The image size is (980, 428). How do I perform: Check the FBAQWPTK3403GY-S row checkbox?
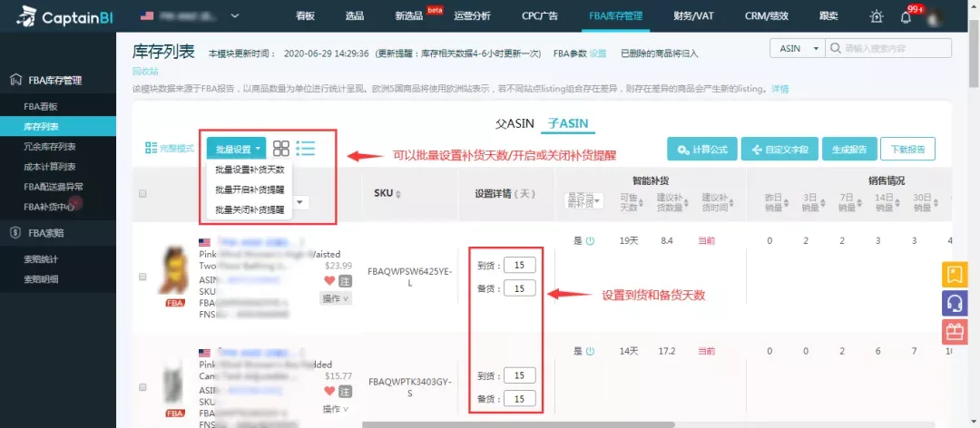142,387
